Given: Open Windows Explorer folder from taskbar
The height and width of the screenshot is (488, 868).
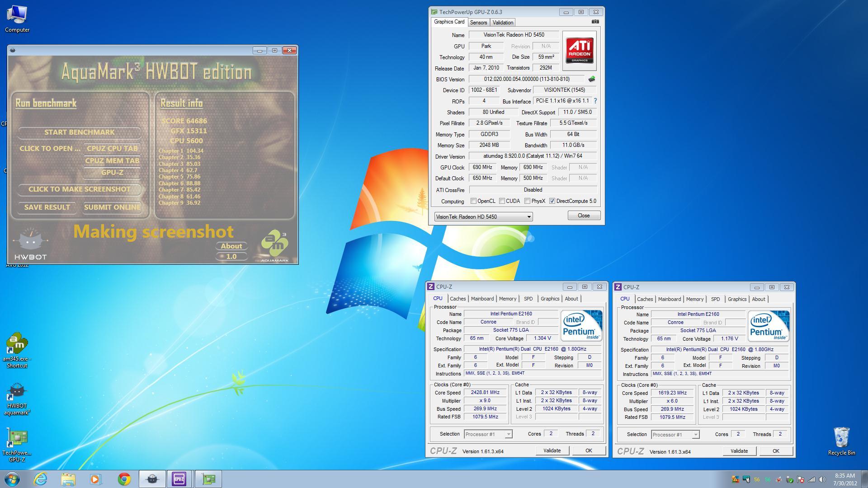Looking at the screenshot, I should (68, 479).
